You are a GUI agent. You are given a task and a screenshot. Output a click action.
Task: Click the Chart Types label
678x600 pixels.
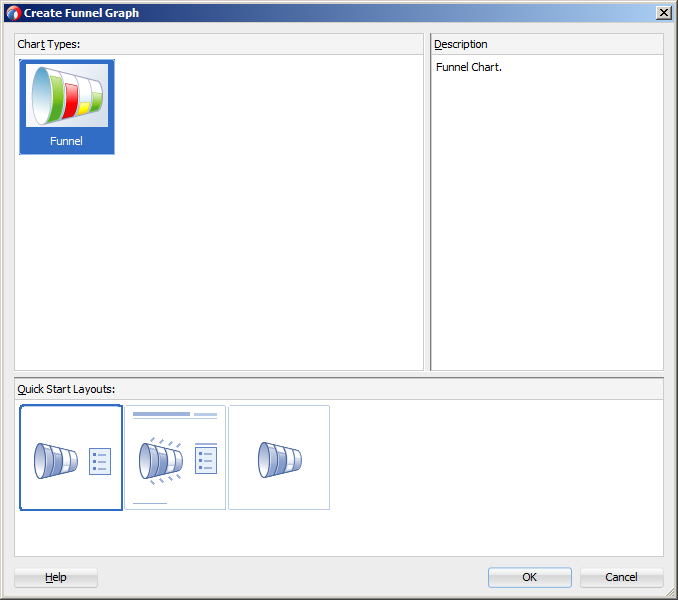pos(48,44)
